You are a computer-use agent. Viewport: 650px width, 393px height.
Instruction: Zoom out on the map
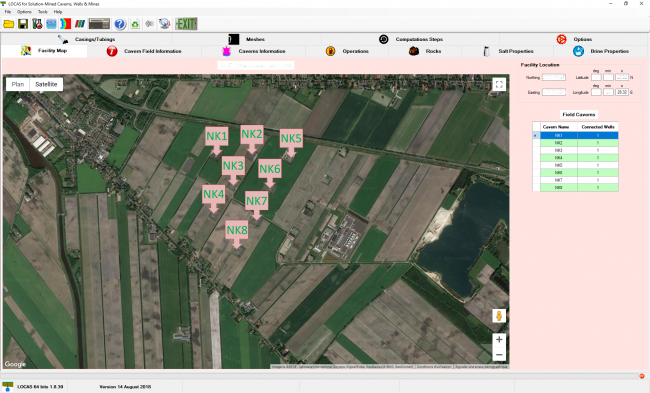(x=499, y=354)
